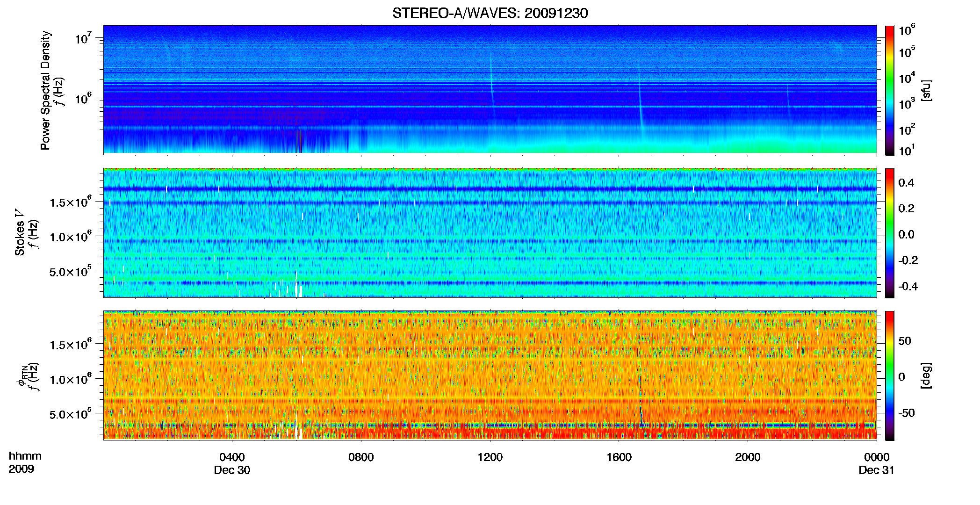Select the Power Spectral Density axis label
The image size is (980, 505).
click(45, 90)
